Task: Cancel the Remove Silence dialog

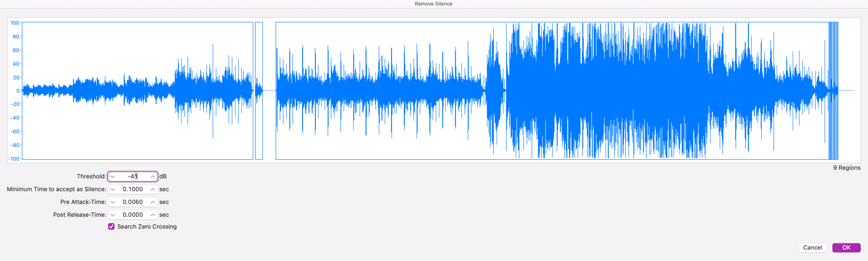Action: click(812, 248)
